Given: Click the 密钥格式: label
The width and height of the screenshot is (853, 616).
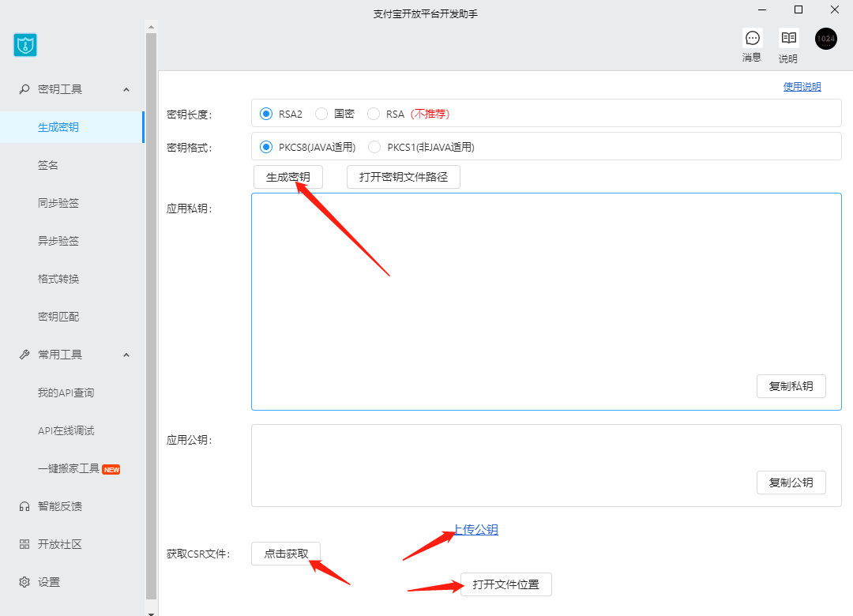Looking at the screenshot, I should point(190,148).
